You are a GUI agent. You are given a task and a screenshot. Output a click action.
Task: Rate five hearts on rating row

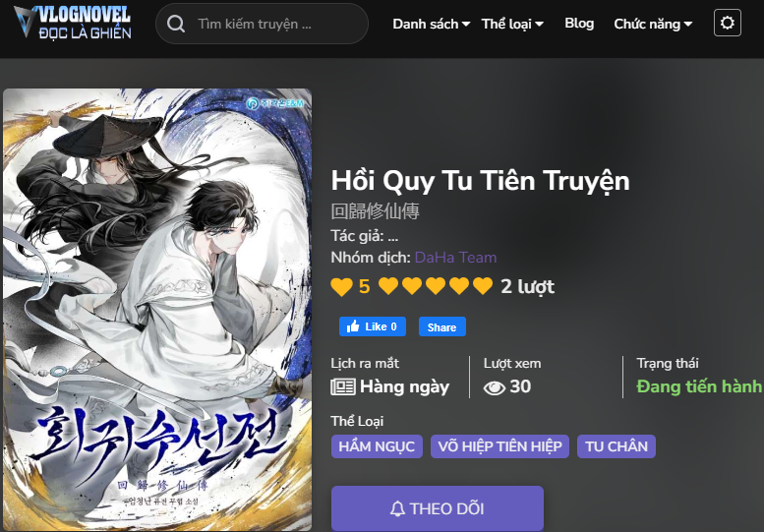pyautogui.click(x=483, y=286)
